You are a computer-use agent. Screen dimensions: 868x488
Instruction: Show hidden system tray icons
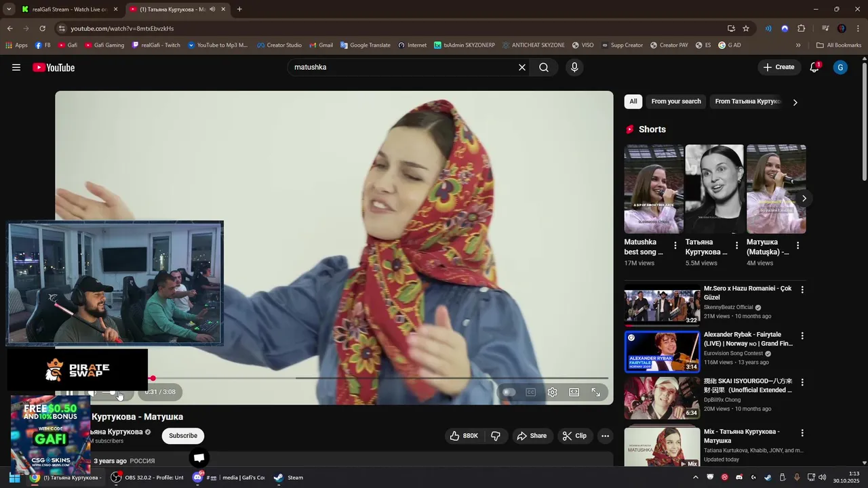click(695, 477)
